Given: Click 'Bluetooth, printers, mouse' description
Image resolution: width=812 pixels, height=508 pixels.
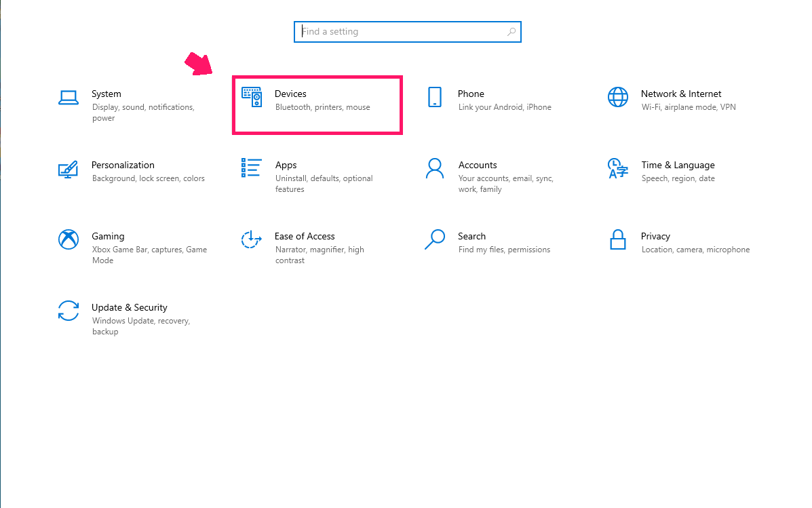Looking at the screenshot, I should click(323, 107).
